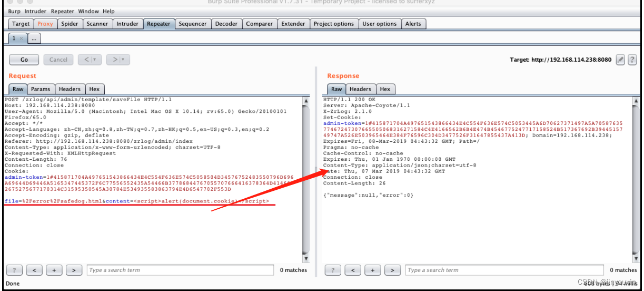This screenshot has height=291, width=644.
Task: Select the Response Hex tab
Action: coord(385,89)
